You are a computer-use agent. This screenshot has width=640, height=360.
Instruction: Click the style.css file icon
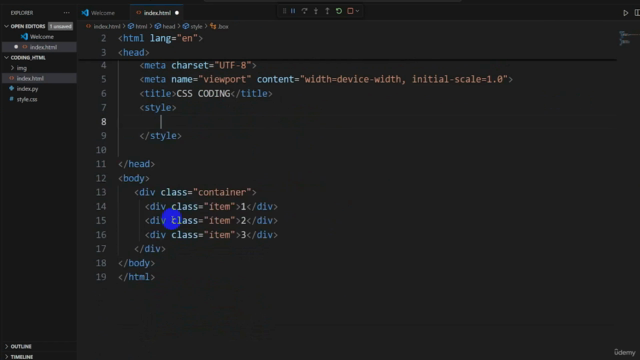(x=11, y=99)
